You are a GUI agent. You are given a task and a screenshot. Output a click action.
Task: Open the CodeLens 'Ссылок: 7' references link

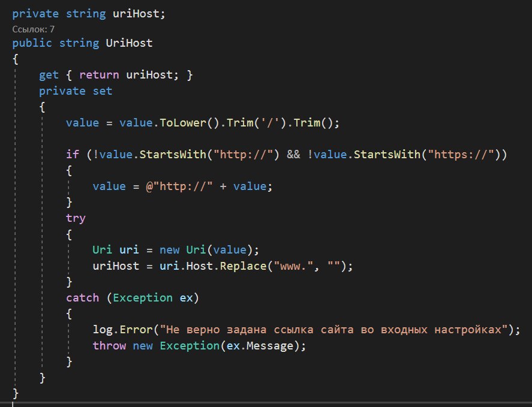pyautogui.click(x=33, y=29)
